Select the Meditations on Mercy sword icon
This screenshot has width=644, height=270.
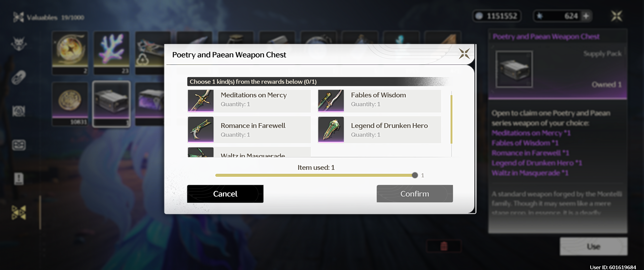point(200,100)
